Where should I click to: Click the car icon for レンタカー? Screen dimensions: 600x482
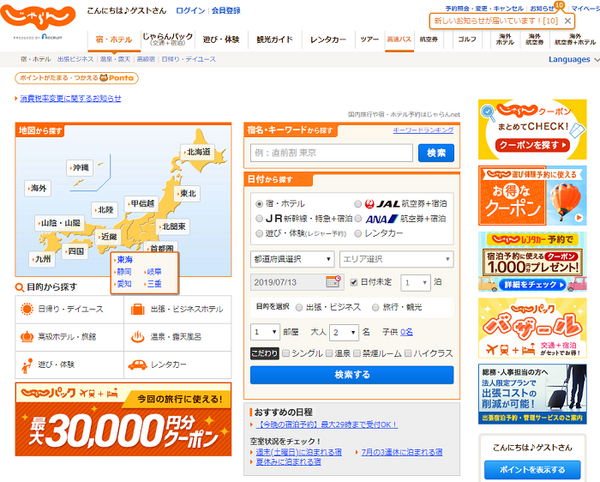coord(137,365)
